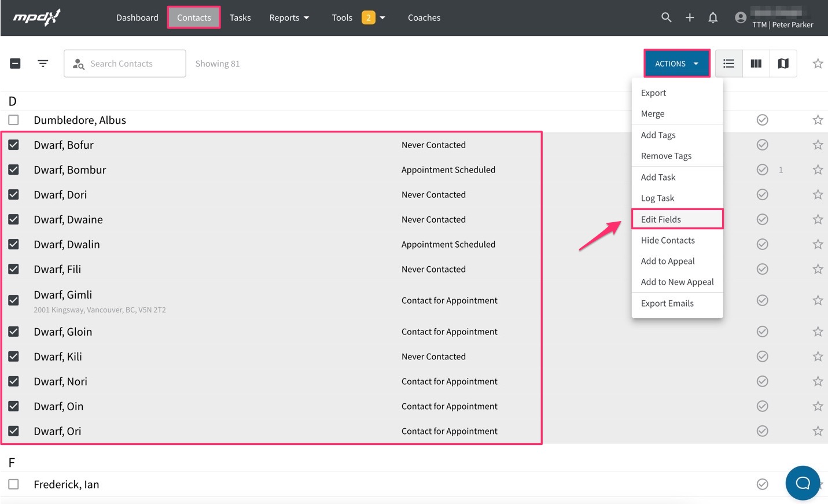828x504 pixels.
Task: Star Dwarf, Bofur contact
Action: [818, 145]
